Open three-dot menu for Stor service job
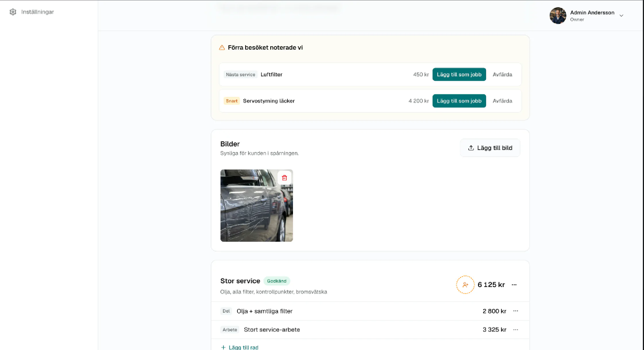 point(514,285)
